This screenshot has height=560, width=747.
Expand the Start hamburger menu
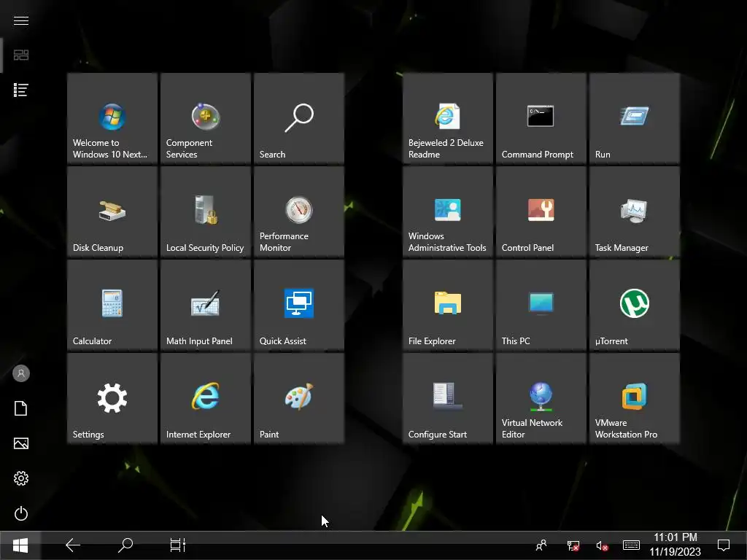(21, 20)
